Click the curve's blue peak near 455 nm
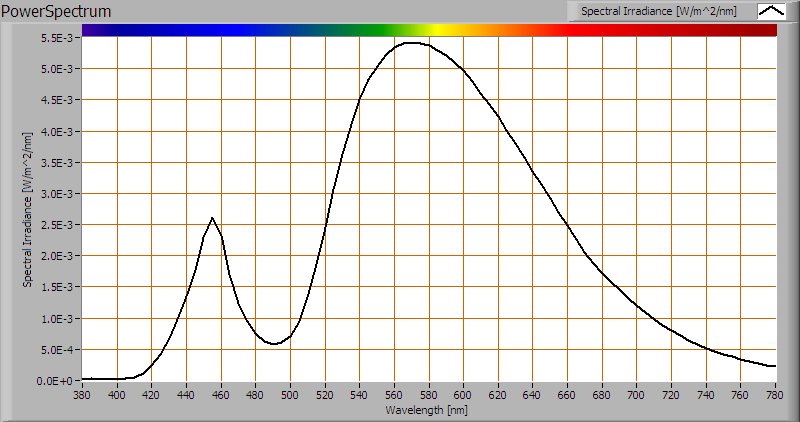 pyautogui.click(x=212, y=218)
